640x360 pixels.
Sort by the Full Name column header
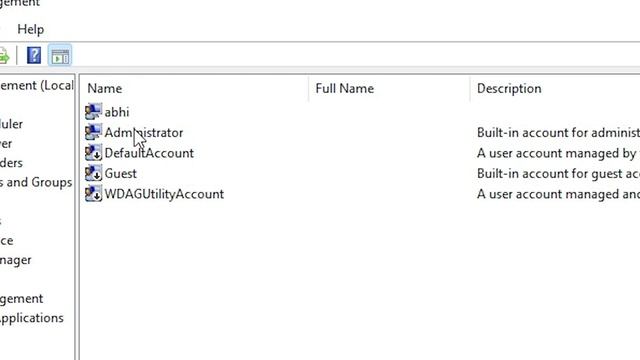point(389,88)
